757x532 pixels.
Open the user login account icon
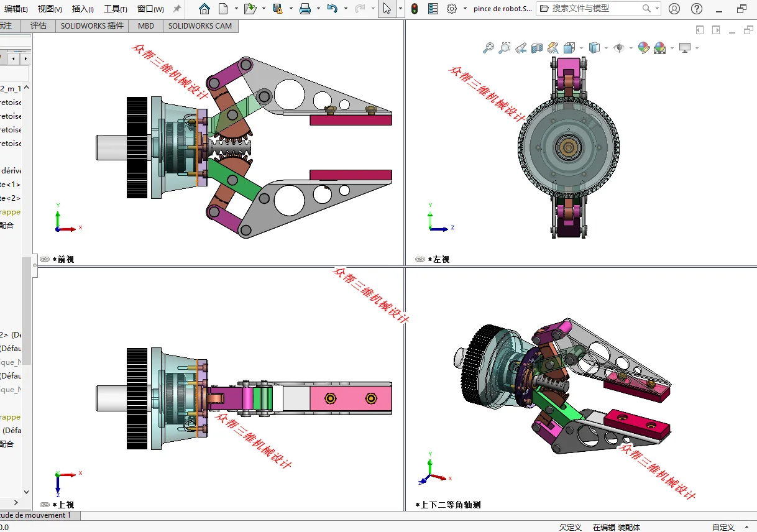[674, 9]
